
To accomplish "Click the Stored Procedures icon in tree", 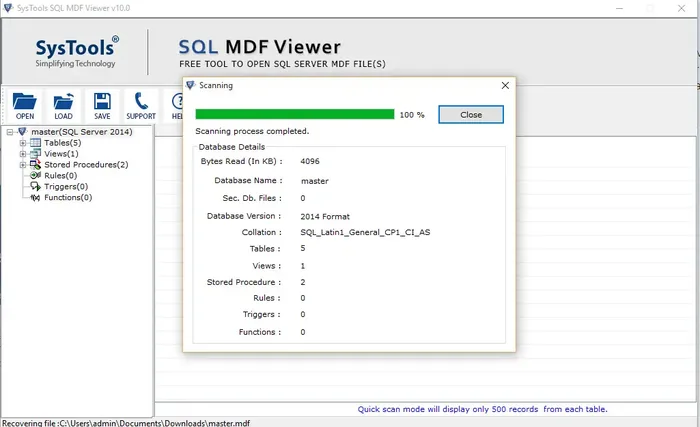I will 35,165.
